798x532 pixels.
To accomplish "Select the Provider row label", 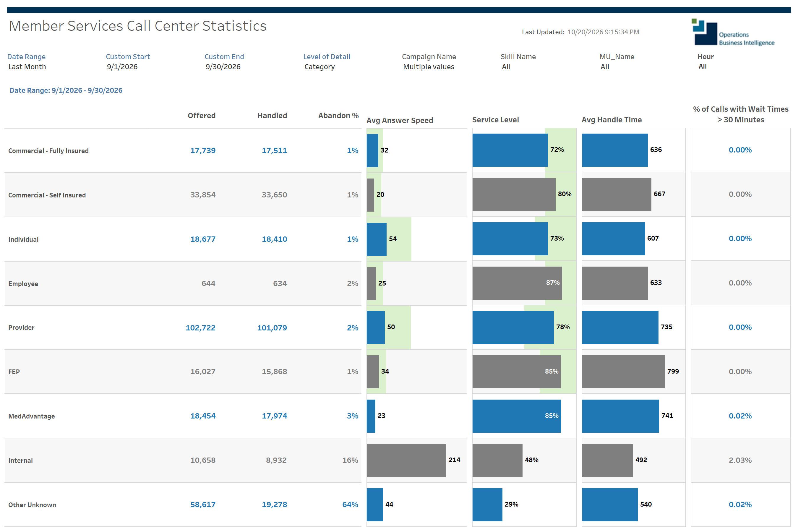I will [x=21, y=328].
